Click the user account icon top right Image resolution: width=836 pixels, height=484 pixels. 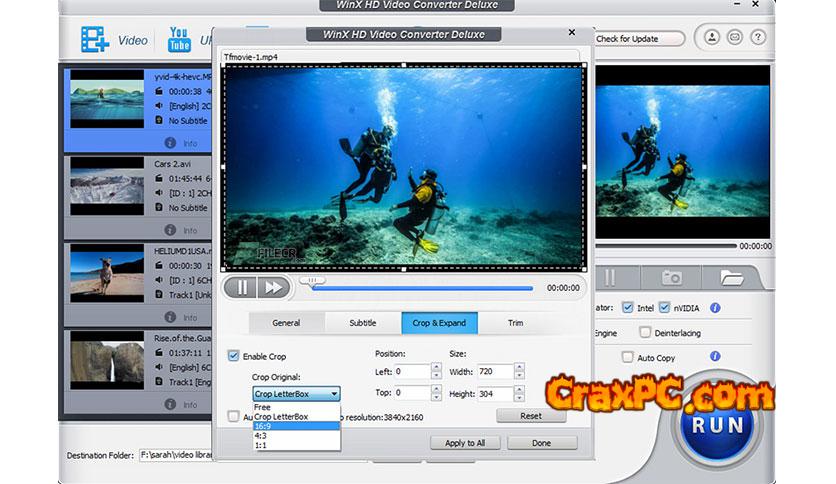point(712,39)
